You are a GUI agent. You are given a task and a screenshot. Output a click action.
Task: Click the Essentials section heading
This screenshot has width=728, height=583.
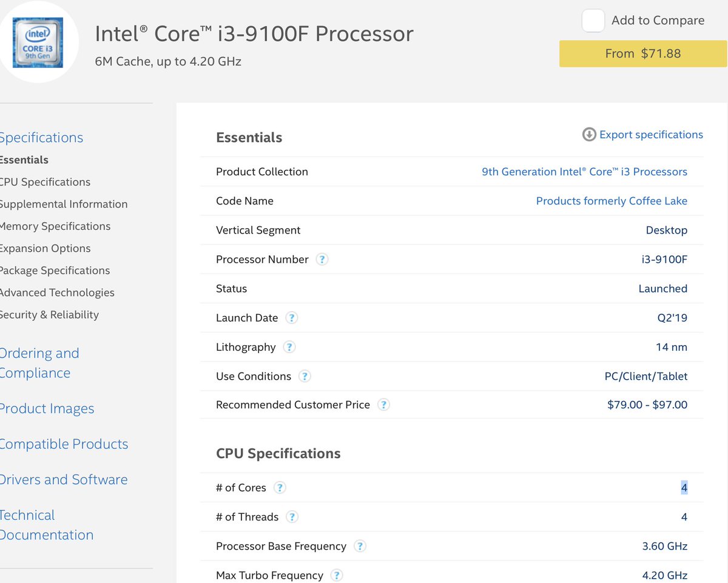point(249,138)
